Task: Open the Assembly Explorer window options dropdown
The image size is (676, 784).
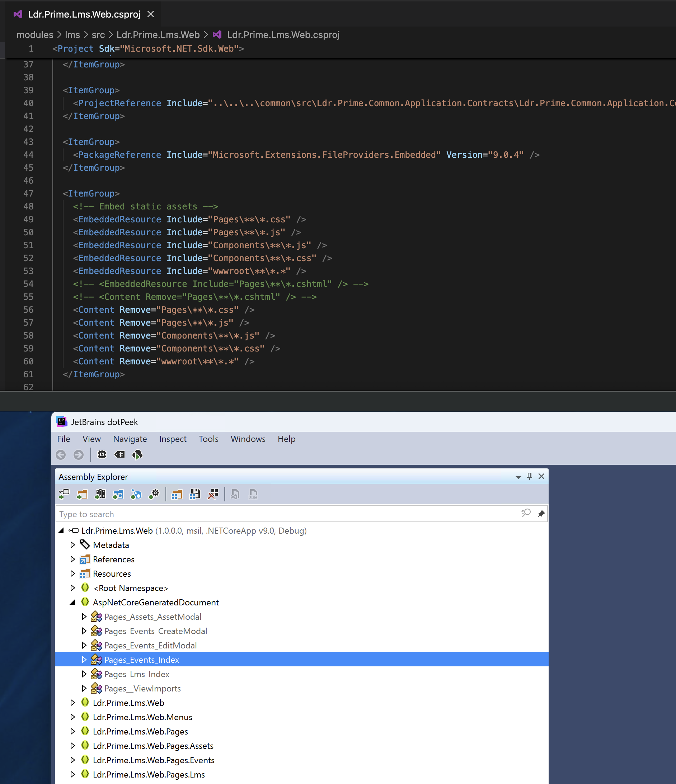Action: pos(518,477)
